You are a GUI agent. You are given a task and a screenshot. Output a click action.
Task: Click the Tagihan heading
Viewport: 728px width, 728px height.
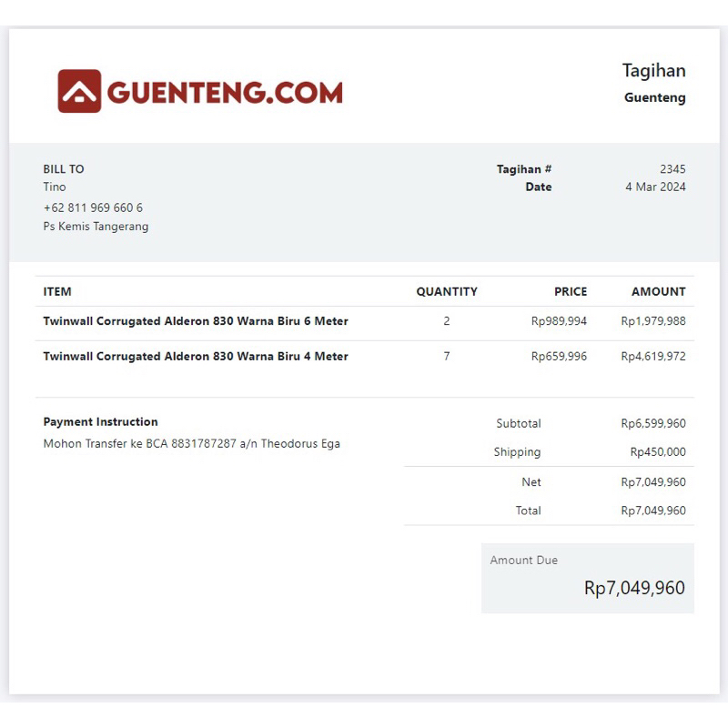[x=653, y=71]
